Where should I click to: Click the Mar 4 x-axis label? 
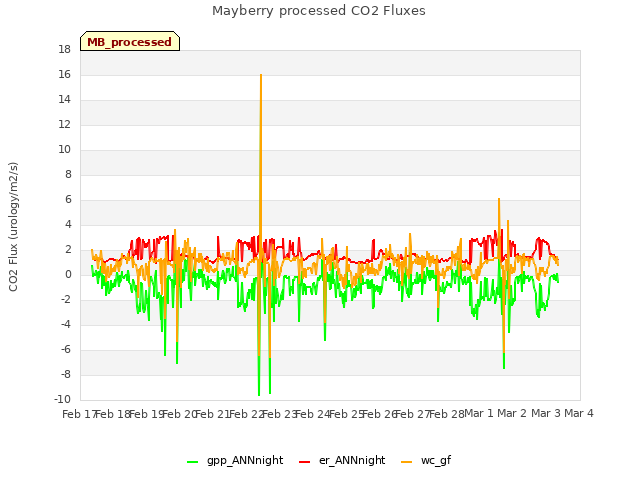tap(579, 413)
